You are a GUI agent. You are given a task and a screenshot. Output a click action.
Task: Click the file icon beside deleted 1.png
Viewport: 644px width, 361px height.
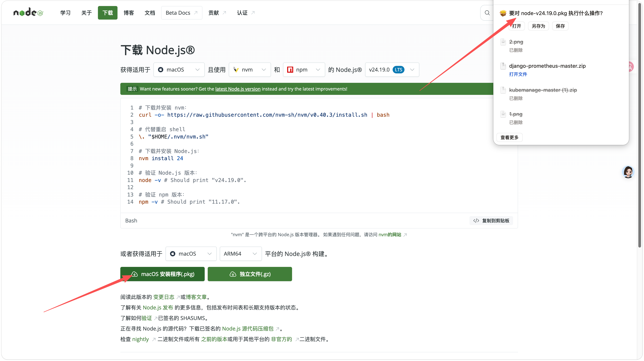click(503, 114)
